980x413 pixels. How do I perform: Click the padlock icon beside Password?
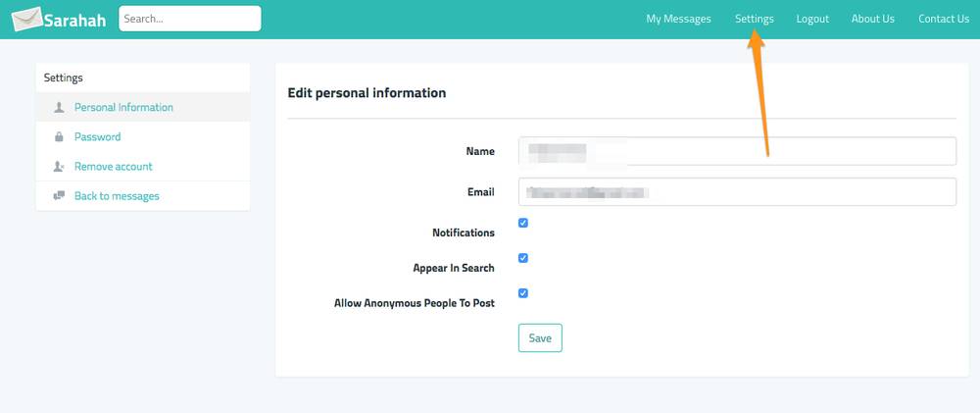[x=59, y=136]
